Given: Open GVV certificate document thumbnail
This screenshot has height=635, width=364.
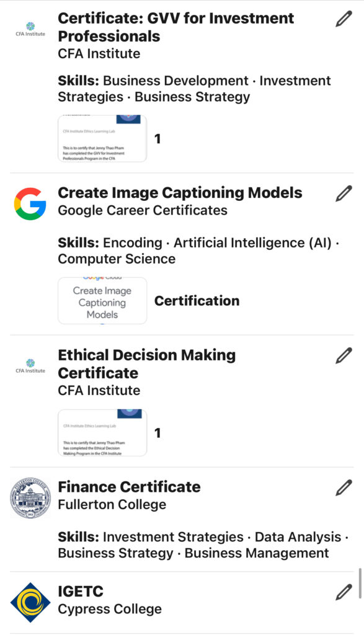Looking at the screenshot, I should (102, 138).
